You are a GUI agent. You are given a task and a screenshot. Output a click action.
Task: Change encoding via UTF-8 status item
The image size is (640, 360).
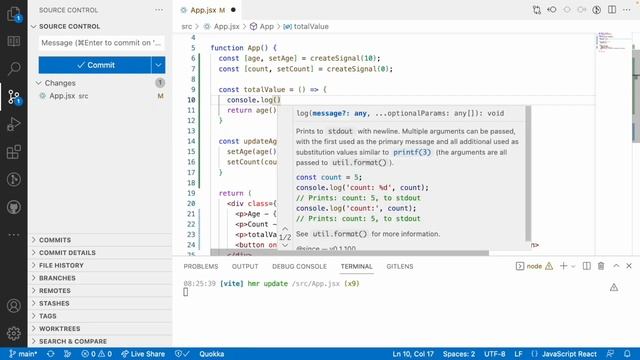(x=495, y=354)
